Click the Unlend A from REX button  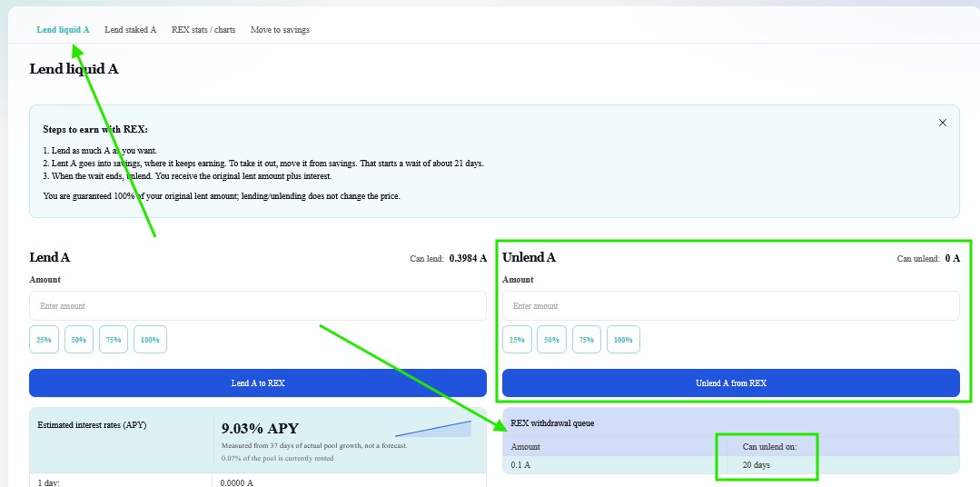(x=730, y=383)
